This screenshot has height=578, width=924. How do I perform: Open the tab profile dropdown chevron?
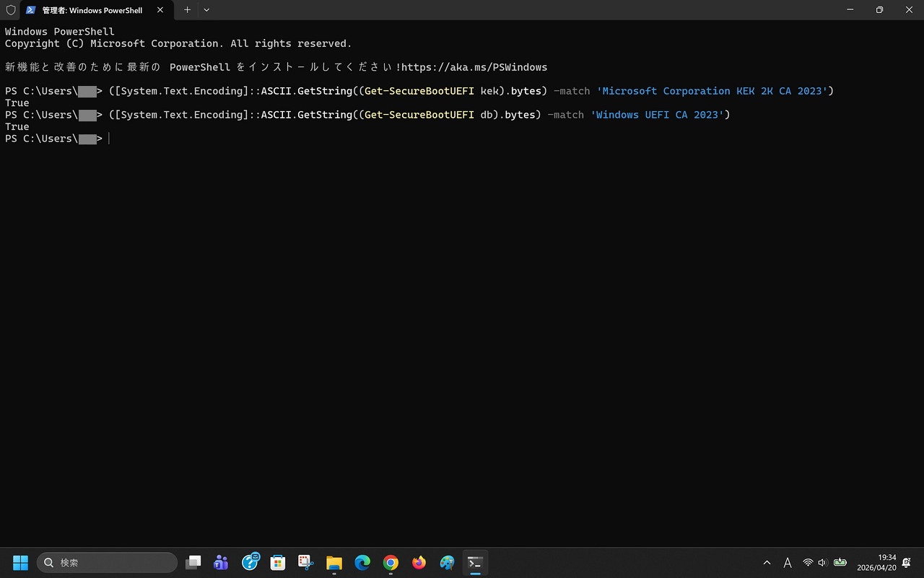(x=206, y=10)
